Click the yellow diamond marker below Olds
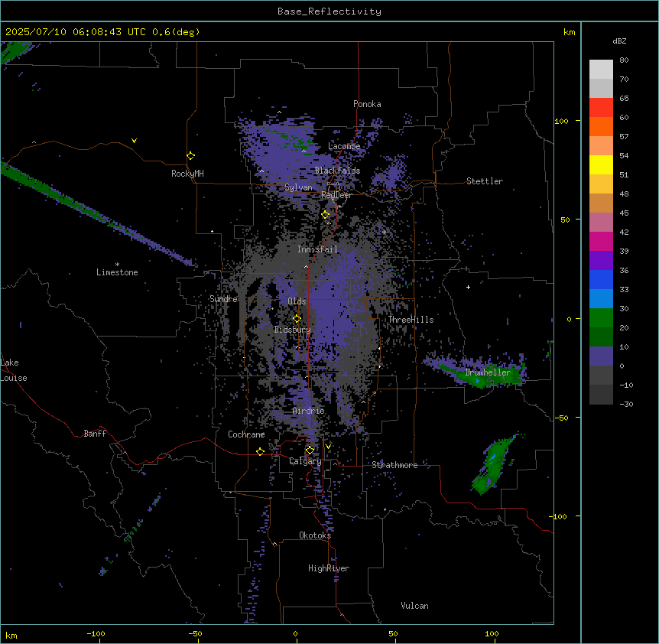 [x=297, y=318]
